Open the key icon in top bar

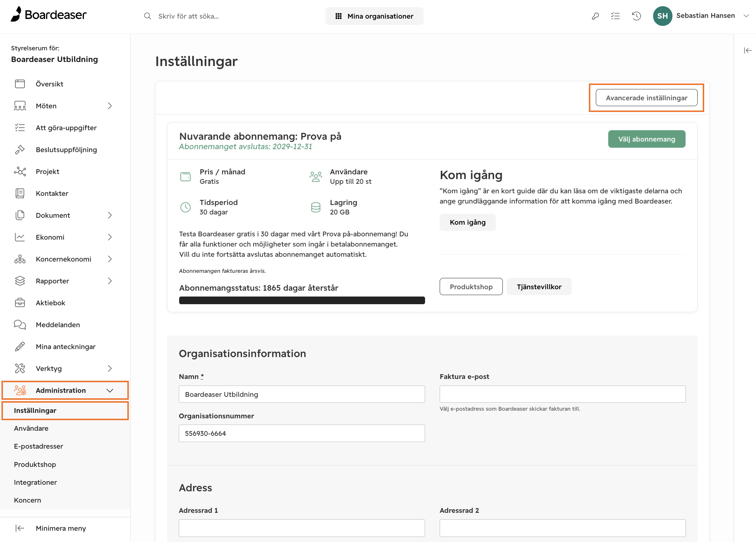pos(595,16)
